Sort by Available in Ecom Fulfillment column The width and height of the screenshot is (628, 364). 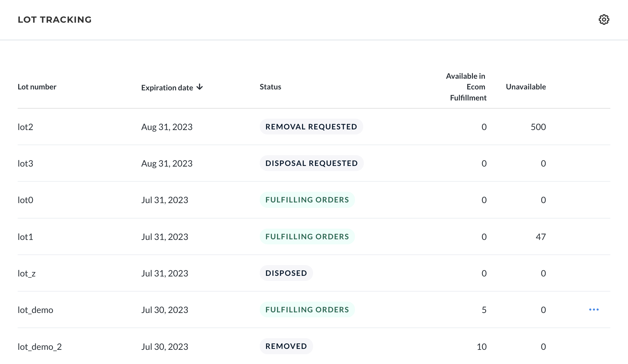coord(466,87)
